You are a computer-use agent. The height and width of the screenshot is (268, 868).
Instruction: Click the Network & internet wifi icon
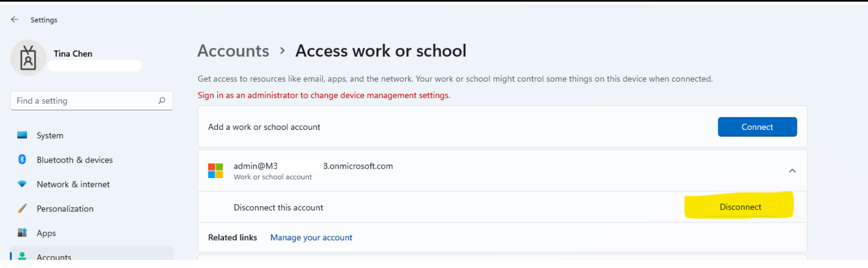(22, 184)
